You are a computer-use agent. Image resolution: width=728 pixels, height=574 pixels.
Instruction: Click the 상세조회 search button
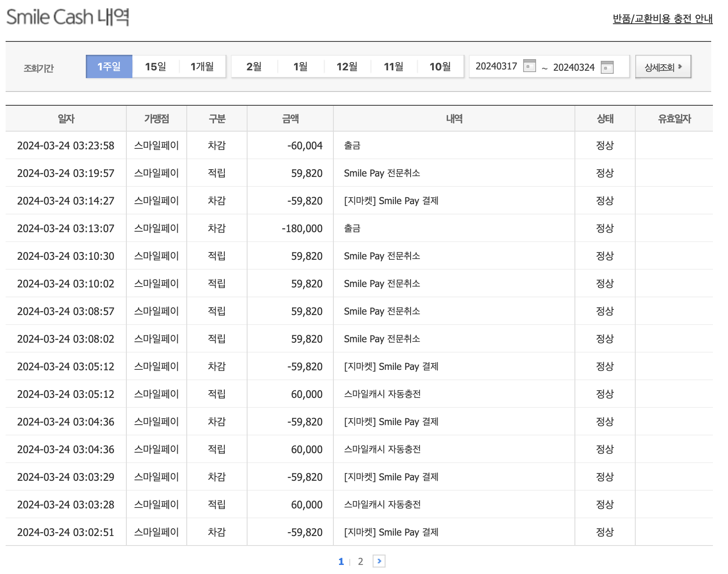tap(663, 66)
